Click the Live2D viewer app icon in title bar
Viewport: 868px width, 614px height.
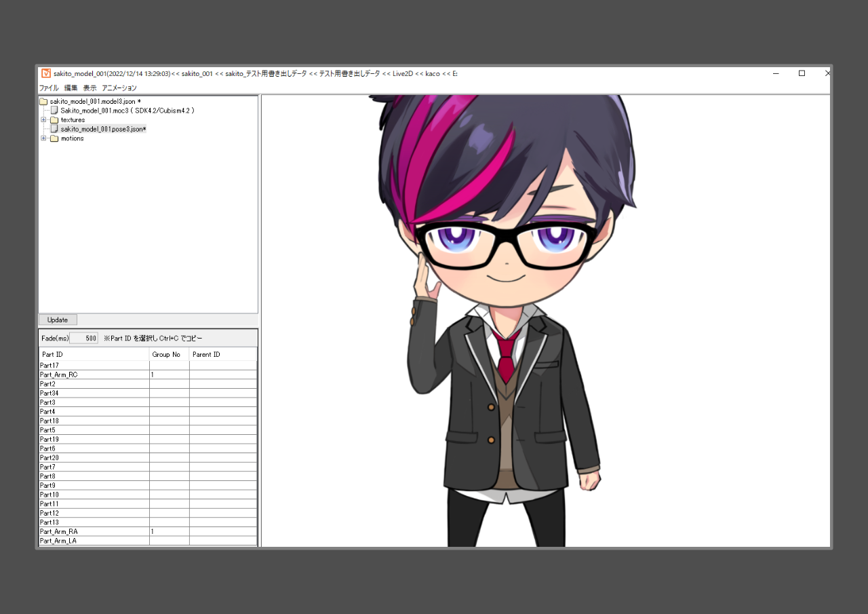point(45,73)
